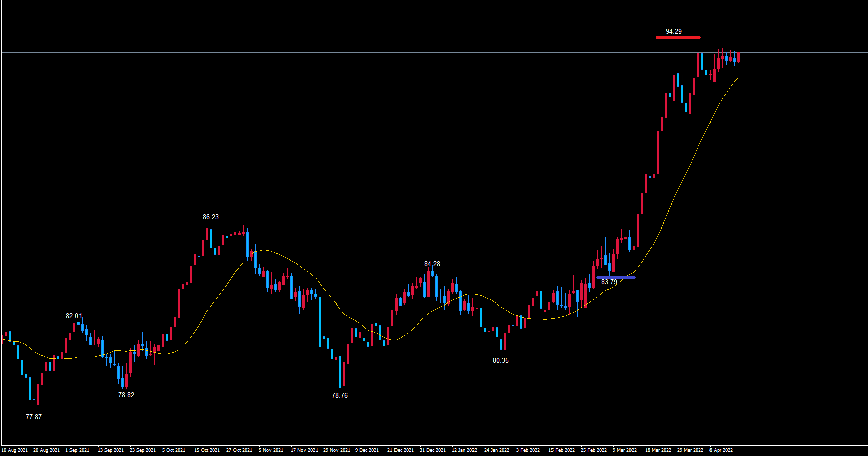Click the 84.28 swing high label

432,264
